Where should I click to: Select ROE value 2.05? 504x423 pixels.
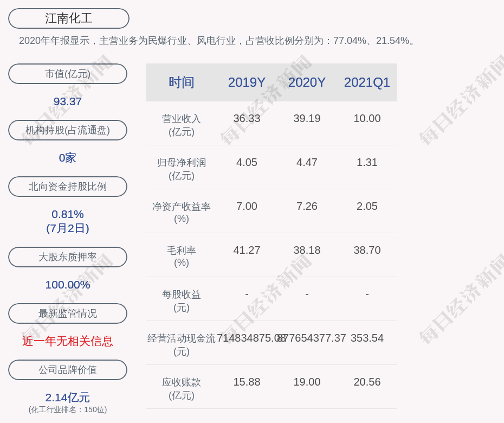[367, 206]
